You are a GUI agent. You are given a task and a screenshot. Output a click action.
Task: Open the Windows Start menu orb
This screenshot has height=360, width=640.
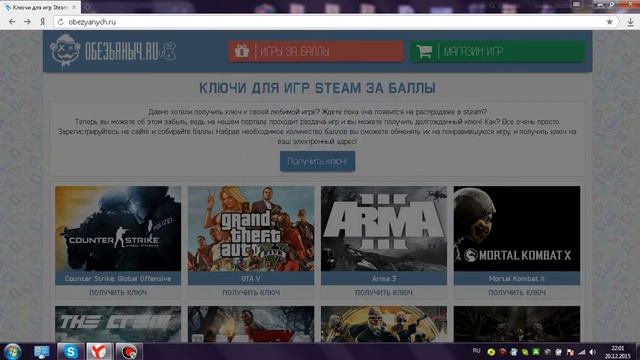[12, 352]
